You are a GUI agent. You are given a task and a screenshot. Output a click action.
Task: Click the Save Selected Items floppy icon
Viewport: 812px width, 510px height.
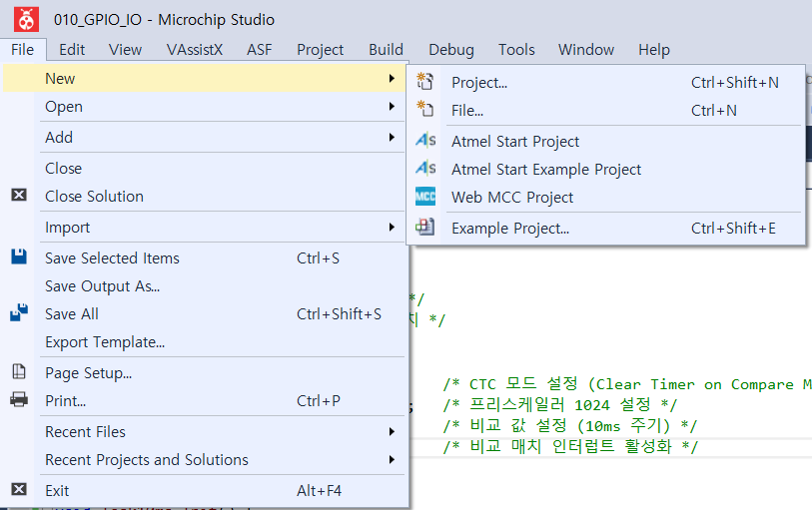[x=19, y=256]
